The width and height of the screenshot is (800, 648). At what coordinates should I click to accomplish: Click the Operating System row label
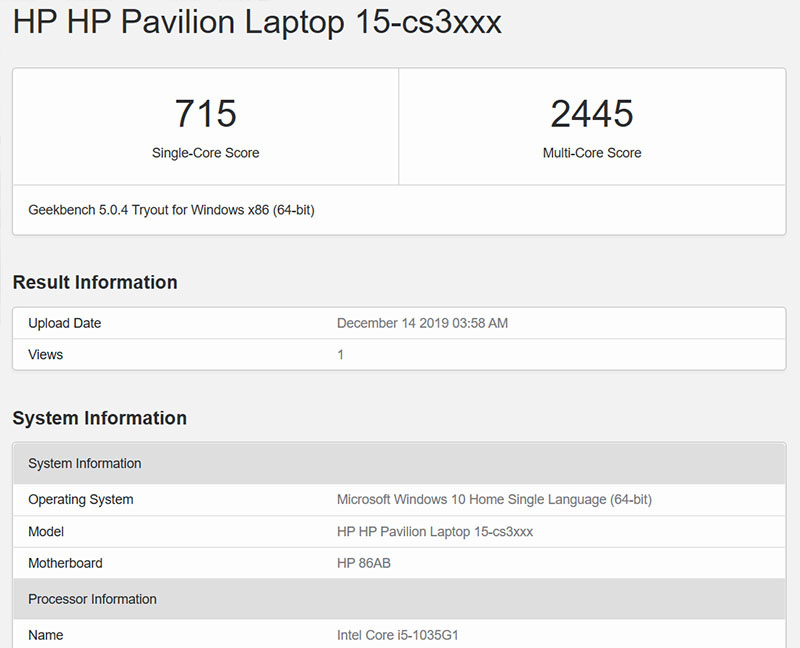(x=81, y=500)
